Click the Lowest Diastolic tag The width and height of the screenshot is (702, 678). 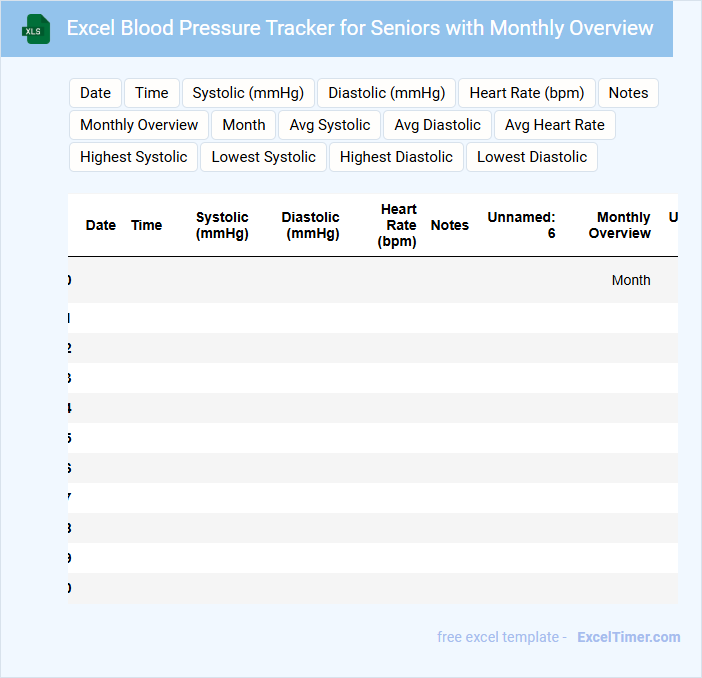click(532, 157)
